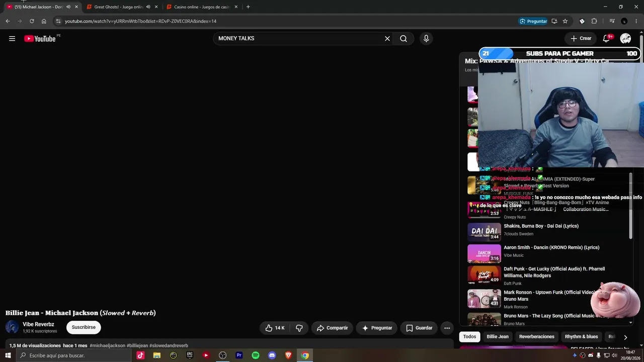Install app icon in address bar
The image size is (644, 362).
(554, 21)
